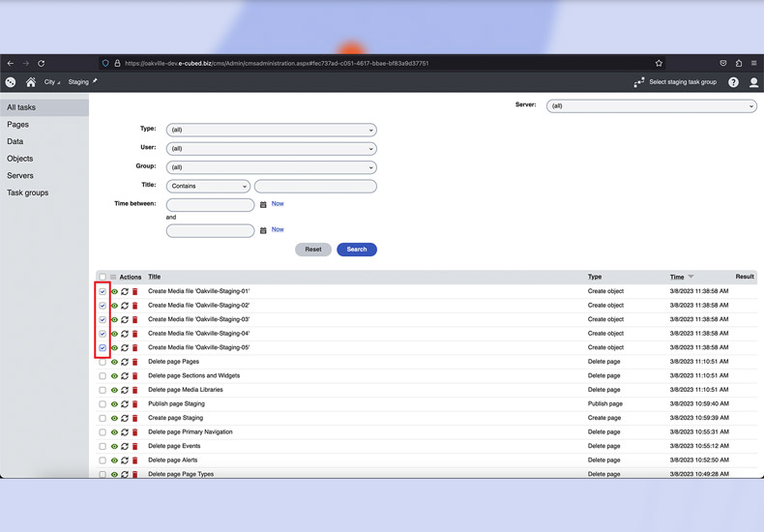
Task: Open the help question mark icon
Action: (733, 82)
